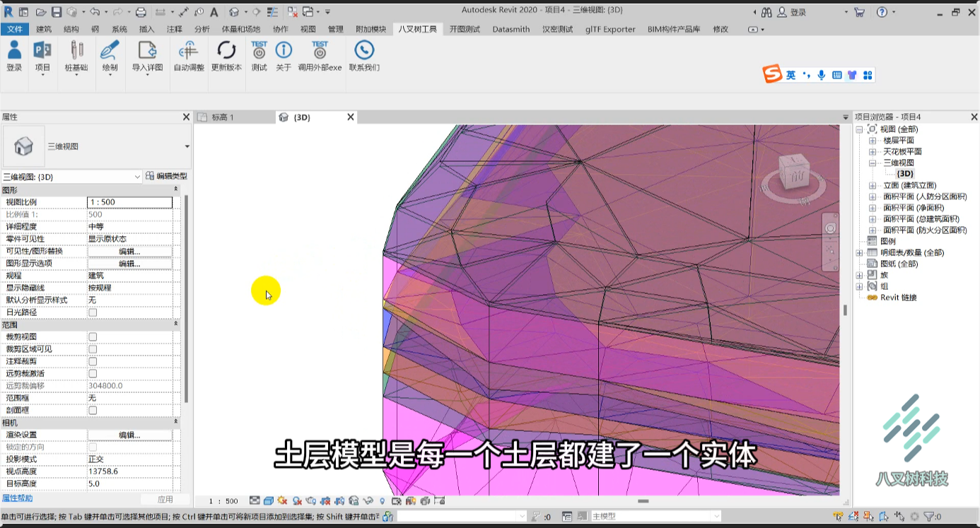Click the close inactive views icon
The width and height of the screenshot is (980, 528).
tap(292, 12)
